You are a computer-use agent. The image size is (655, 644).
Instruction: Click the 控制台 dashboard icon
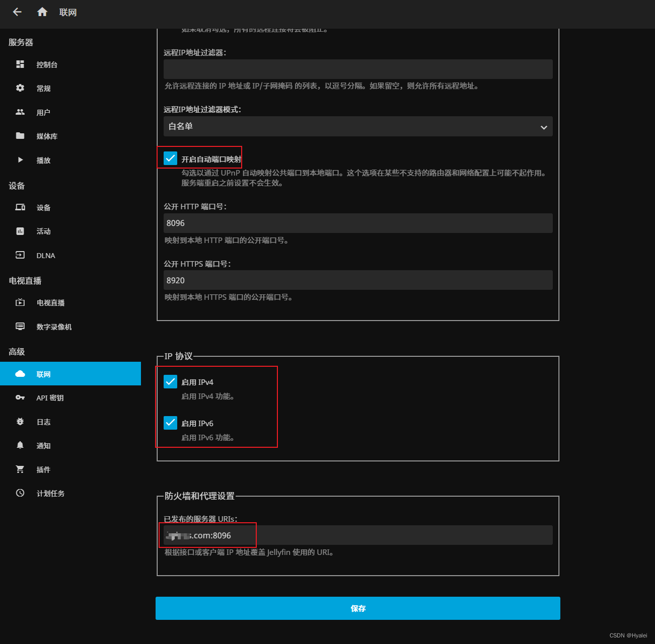(20, 64)
